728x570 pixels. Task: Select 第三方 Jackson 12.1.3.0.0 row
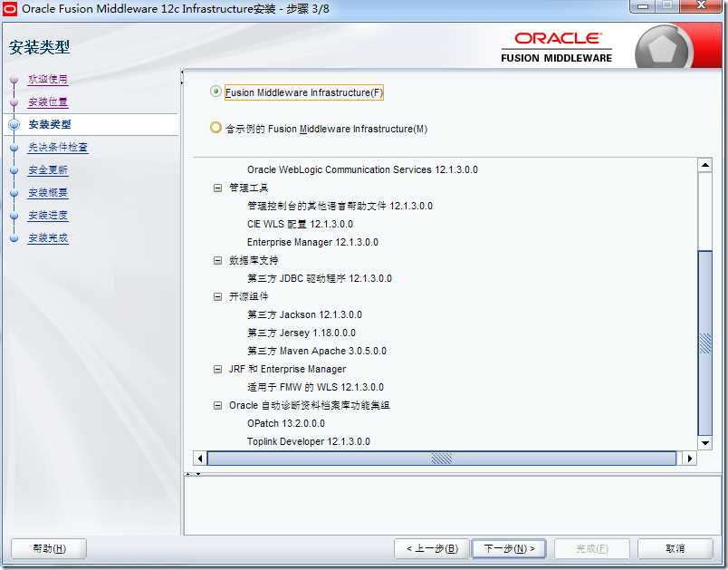304,314
